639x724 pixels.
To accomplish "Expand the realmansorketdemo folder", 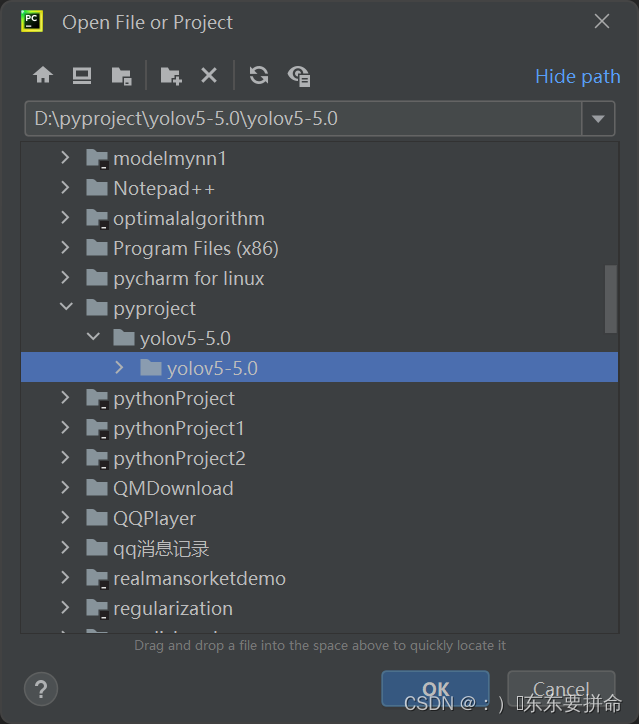I will 65,578.
